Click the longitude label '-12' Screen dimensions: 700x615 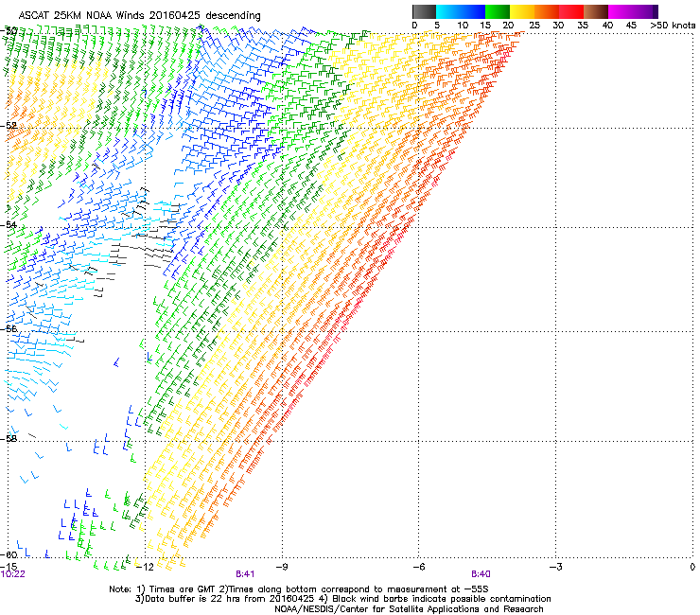144,567
